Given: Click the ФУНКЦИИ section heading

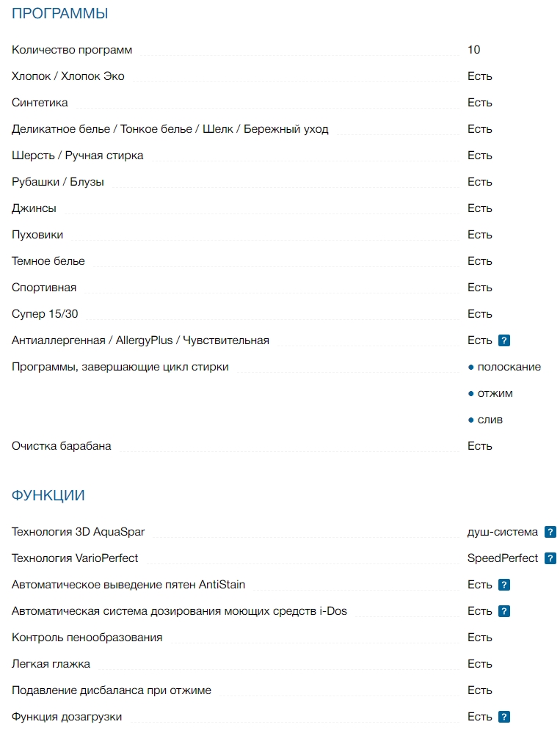Looking at the screenshot, I should [48, 495].
